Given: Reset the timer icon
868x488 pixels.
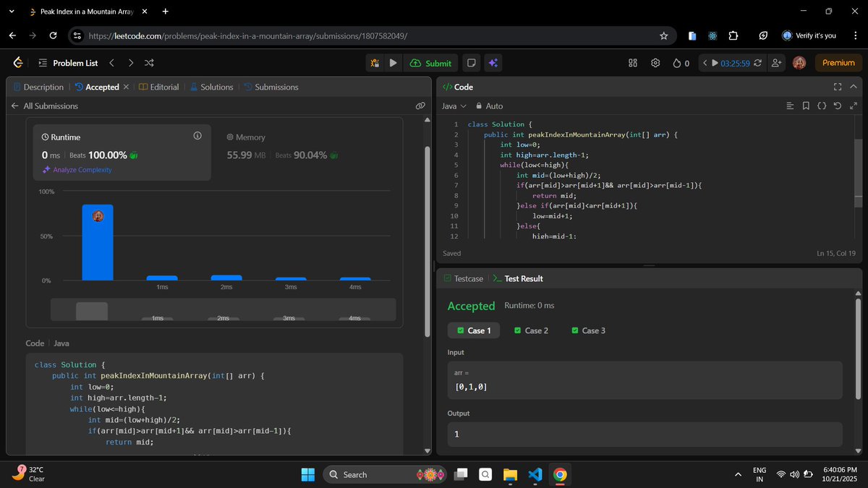Looking at the screenshot, I should coord(757,63).
